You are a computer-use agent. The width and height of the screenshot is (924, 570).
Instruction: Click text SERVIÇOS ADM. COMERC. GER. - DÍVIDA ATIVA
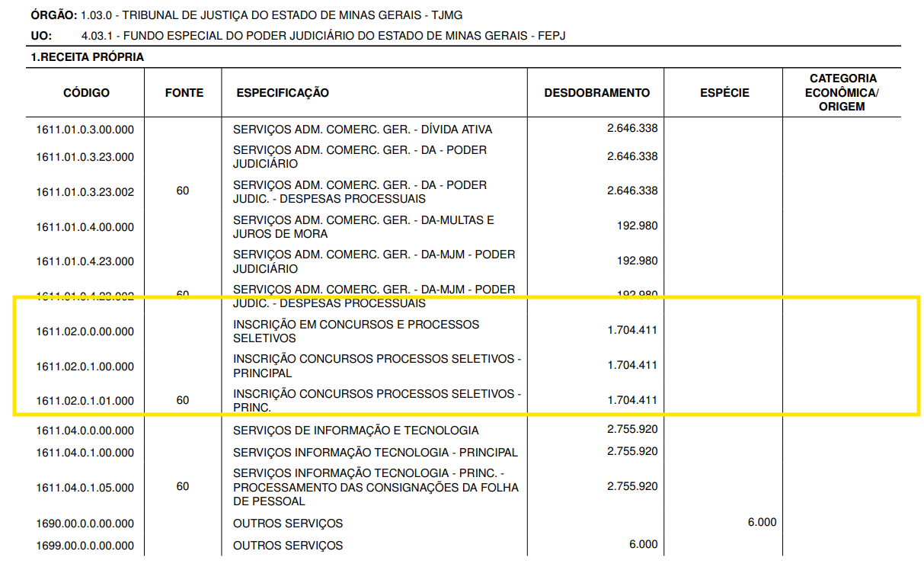[363, 130]
